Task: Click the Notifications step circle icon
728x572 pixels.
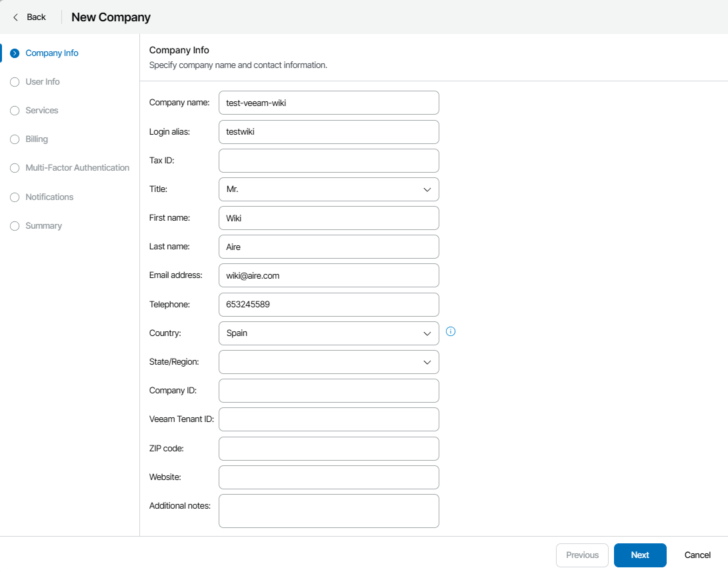Action: pos(14,197)
